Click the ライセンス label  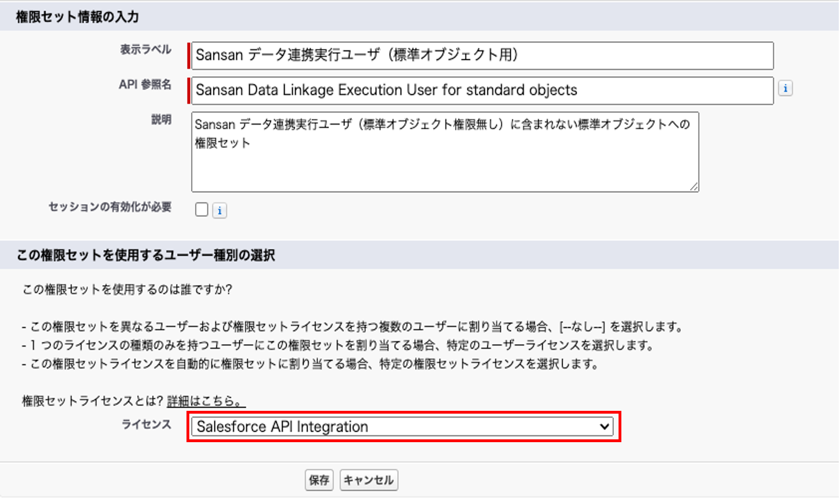(146, 424)
